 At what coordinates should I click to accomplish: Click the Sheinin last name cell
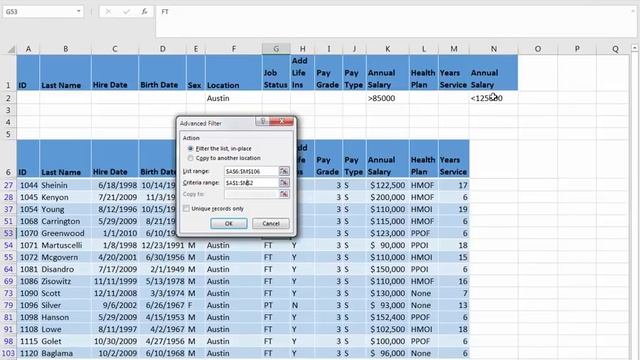point(65,185)
